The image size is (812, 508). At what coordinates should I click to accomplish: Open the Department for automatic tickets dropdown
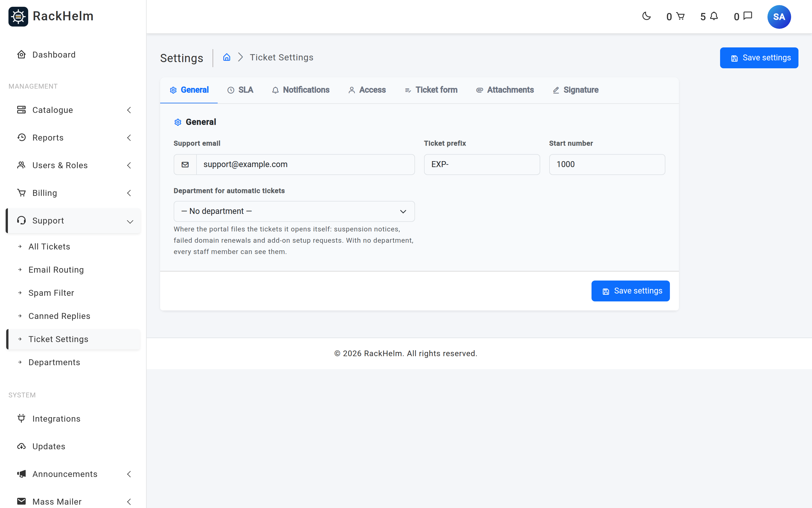coord(294,211)
